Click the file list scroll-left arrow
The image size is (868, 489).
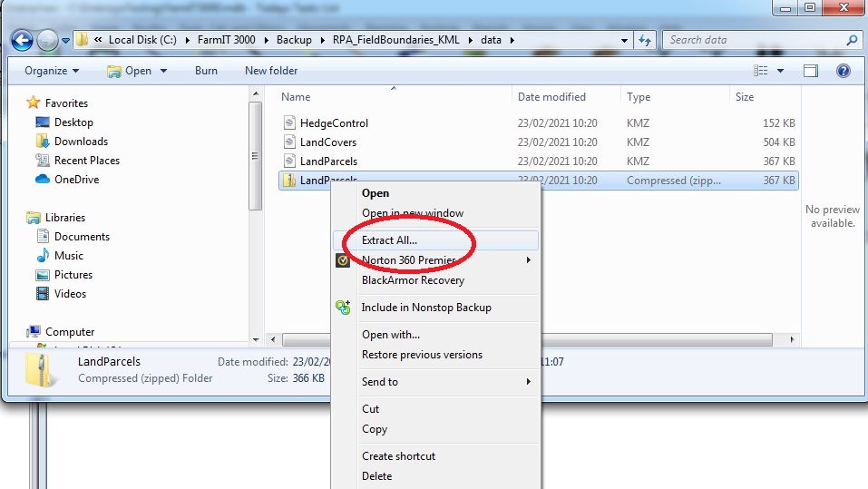click(x=273, y=339)
